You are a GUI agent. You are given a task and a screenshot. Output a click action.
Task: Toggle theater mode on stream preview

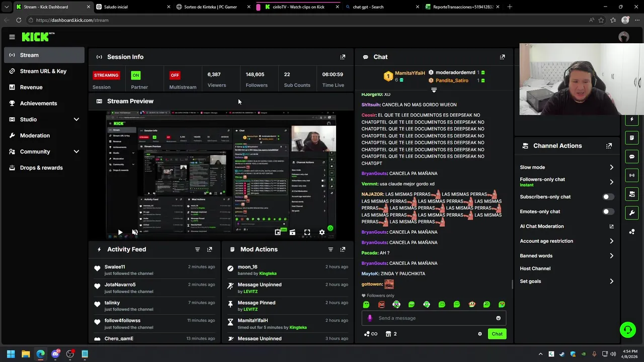coord(292,232)
